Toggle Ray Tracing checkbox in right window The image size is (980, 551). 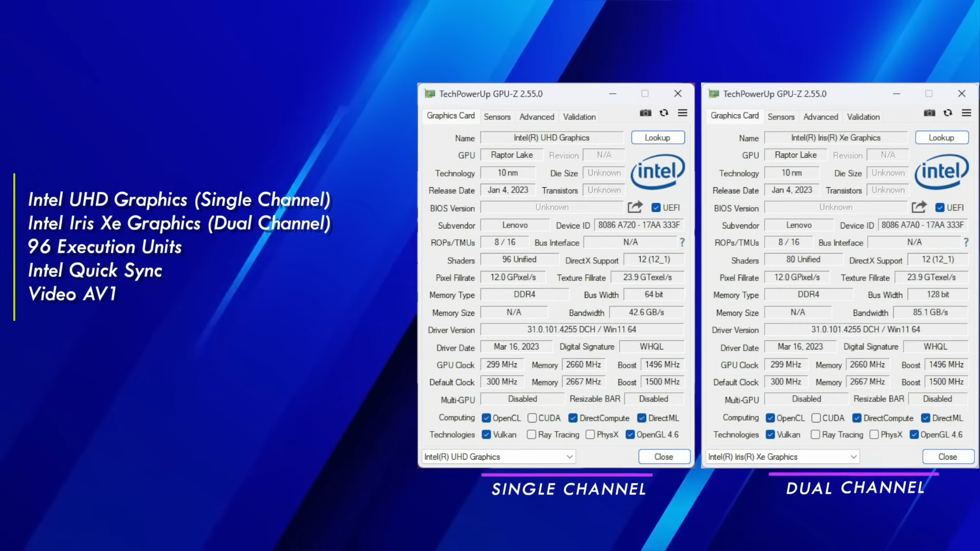click(816, 435)
